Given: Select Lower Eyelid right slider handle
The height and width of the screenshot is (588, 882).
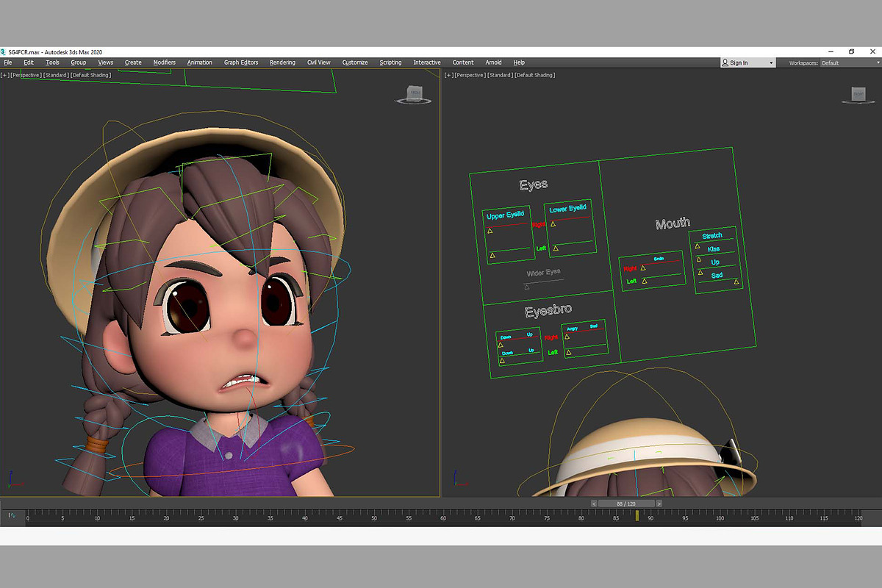Looking at the screenshot, I should point(553,224).
